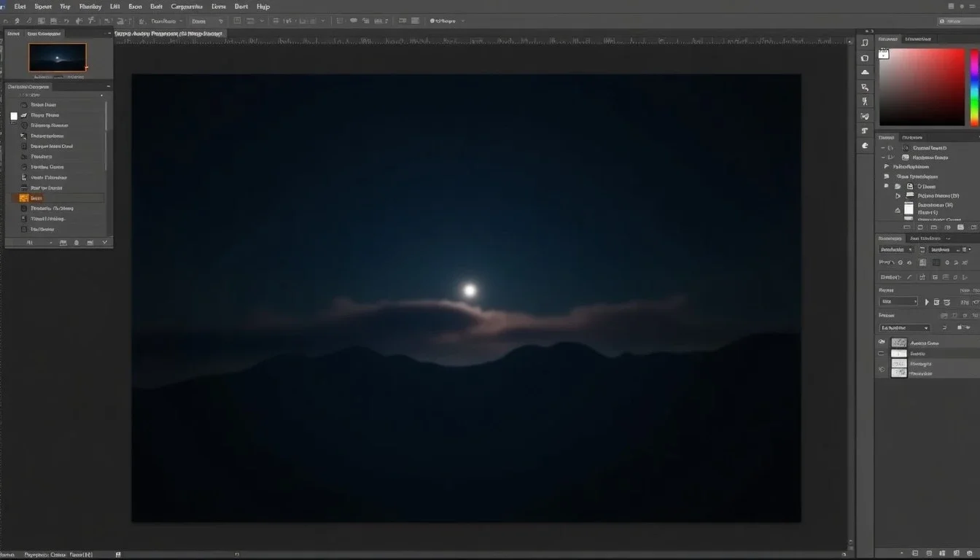Open the rightmost dropdown in the options bar
The width and height of the screenshot is (980, 560).
(x=446, y=21)
